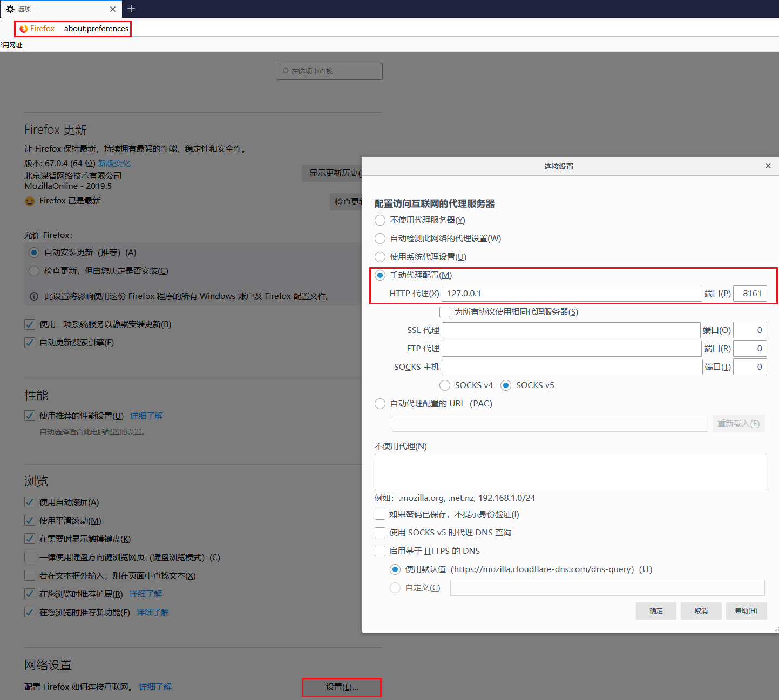The image size is (779, 700).
Task: Toggle 使用一项系统服务以静默安装更新 checkbox
Action: coord(30,324)
